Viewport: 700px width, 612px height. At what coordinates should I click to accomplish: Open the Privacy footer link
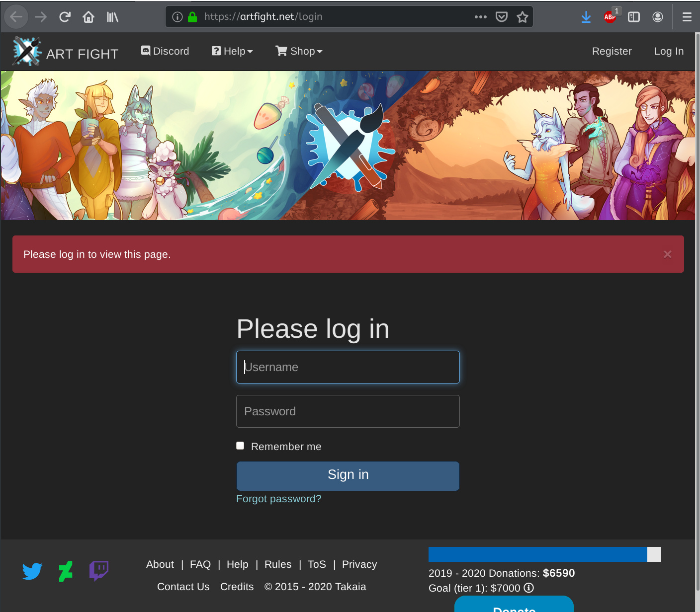(359, 564)
